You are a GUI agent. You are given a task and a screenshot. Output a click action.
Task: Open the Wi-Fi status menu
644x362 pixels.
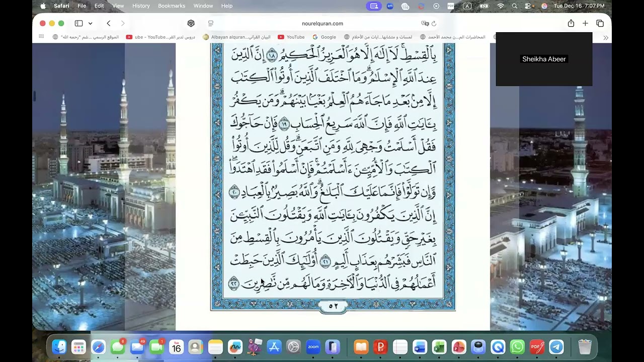501,6
